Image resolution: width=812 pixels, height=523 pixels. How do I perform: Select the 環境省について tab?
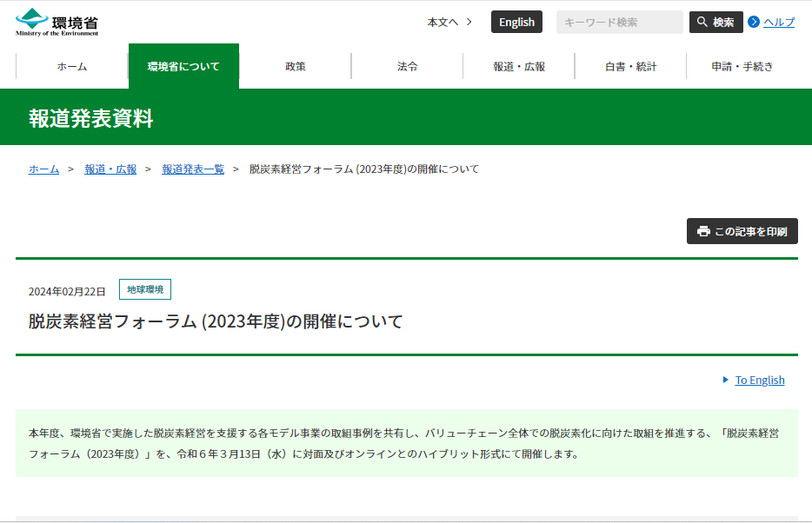tap(183, 65)
